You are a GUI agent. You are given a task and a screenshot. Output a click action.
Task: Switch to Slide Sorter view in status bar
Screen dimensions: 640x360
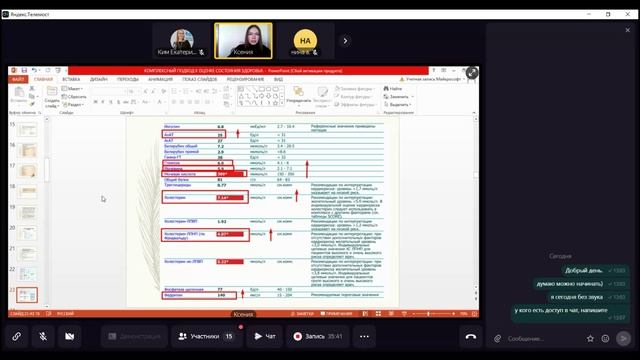[378, 313]
